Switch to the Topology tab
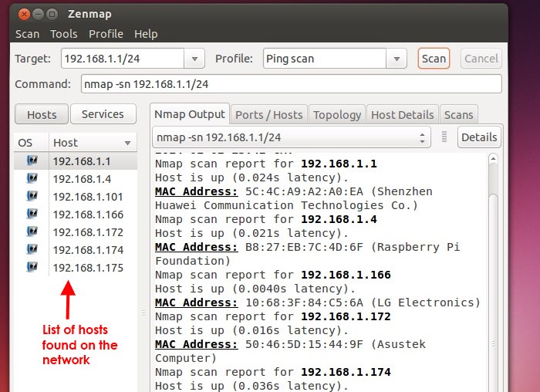 337,115
